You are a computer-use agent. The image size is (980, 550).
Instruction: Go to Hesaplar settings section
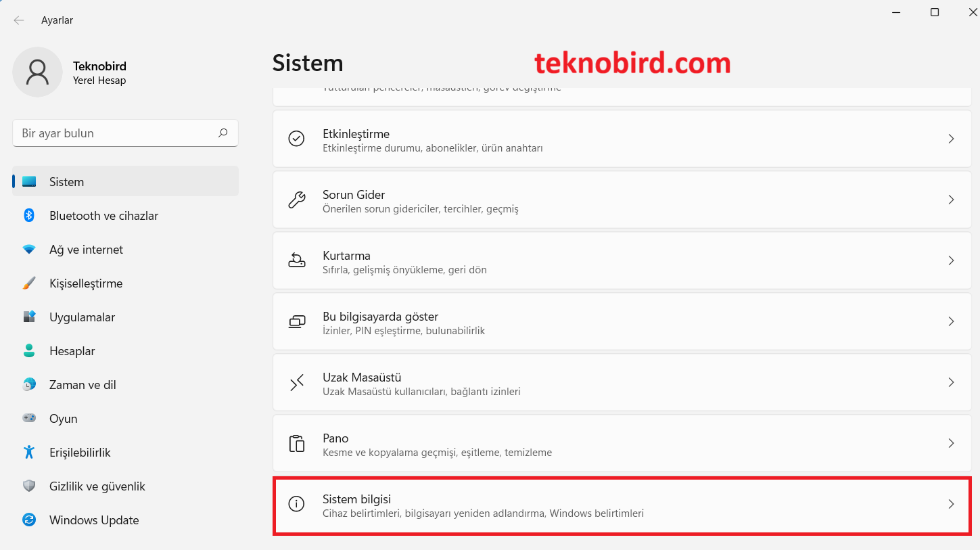coord(72,351)
